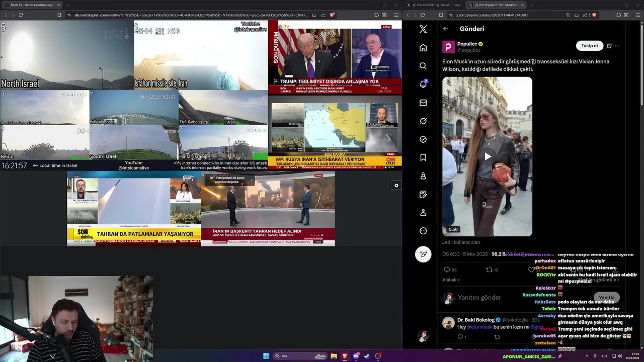Click Grok explain icon next to Takip et
Viewport: 644px width, 362px height.
click(609, 46)
